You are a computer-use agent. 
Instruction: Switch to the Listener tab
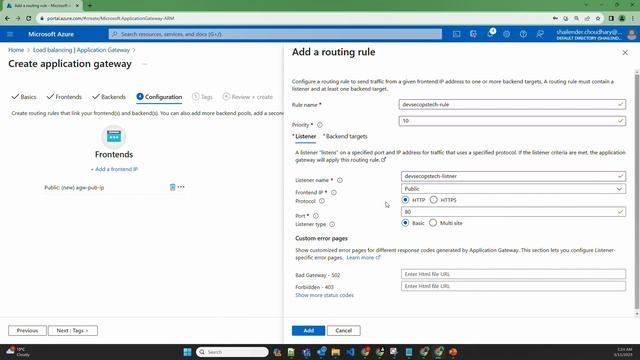click(x=304, y=137)
